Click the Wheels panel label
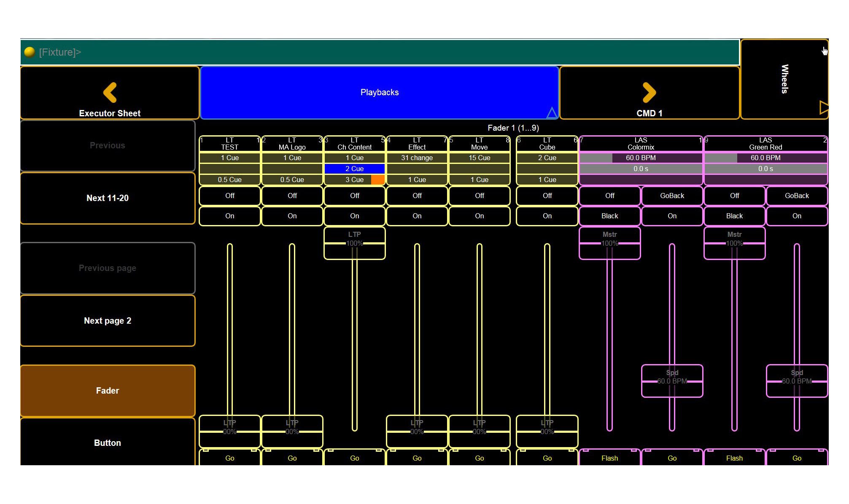Image resolution: width=849 pixels, height=504 pixels. coord(784,79)
